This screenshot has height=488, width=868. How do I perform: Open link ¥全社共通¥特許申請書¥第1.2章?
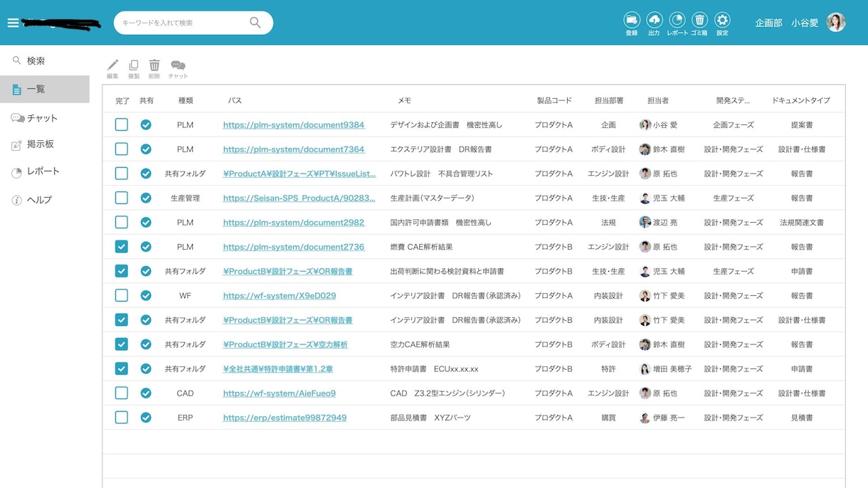coord(277,368)
